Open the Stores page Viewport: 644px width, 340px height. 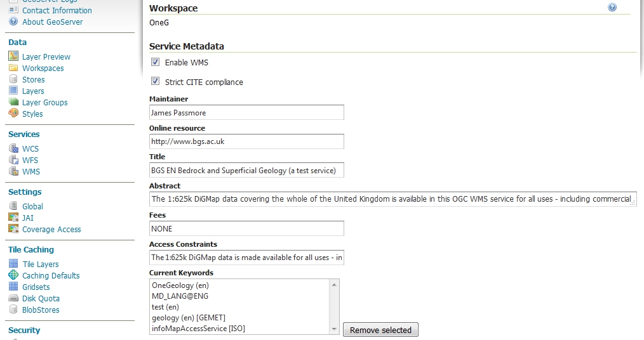click(33, 79)
